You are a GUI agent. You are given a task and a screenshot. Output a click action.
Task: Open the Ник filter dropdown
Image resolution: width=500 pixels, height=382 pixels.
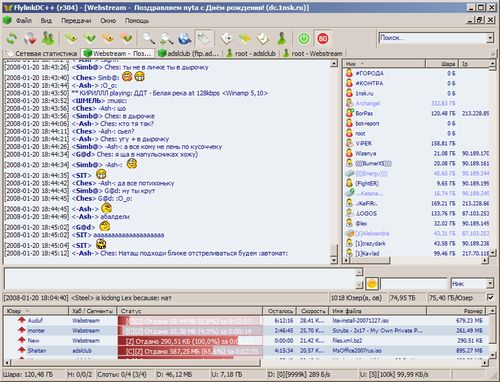490,284
